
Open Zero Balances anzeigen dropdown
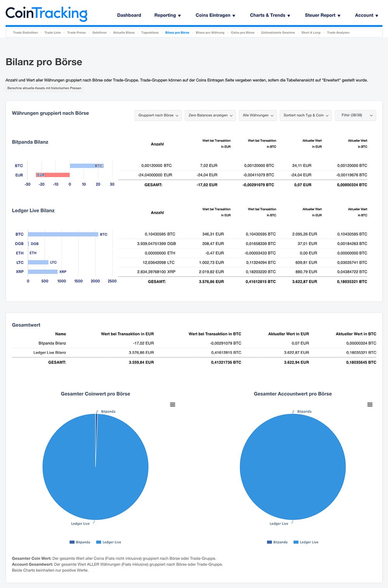click(x=210, y=115)
